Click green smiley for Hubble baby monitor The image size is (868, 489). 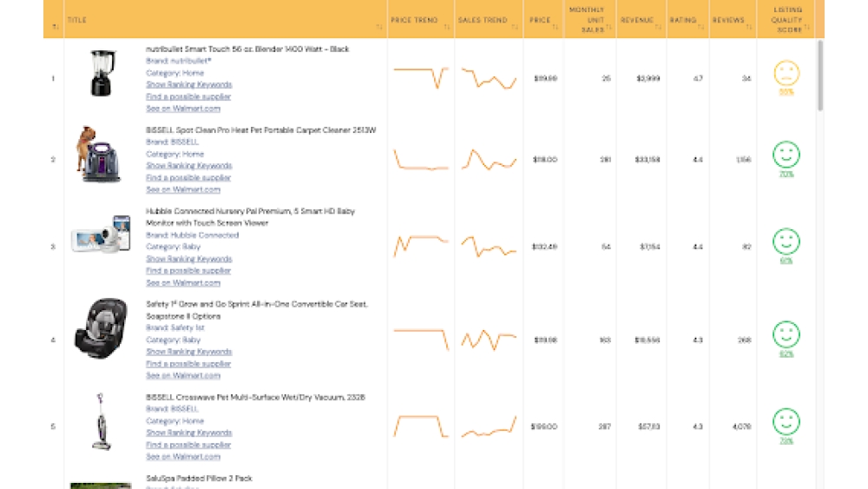pyautogui.click(x=786, y=241)
